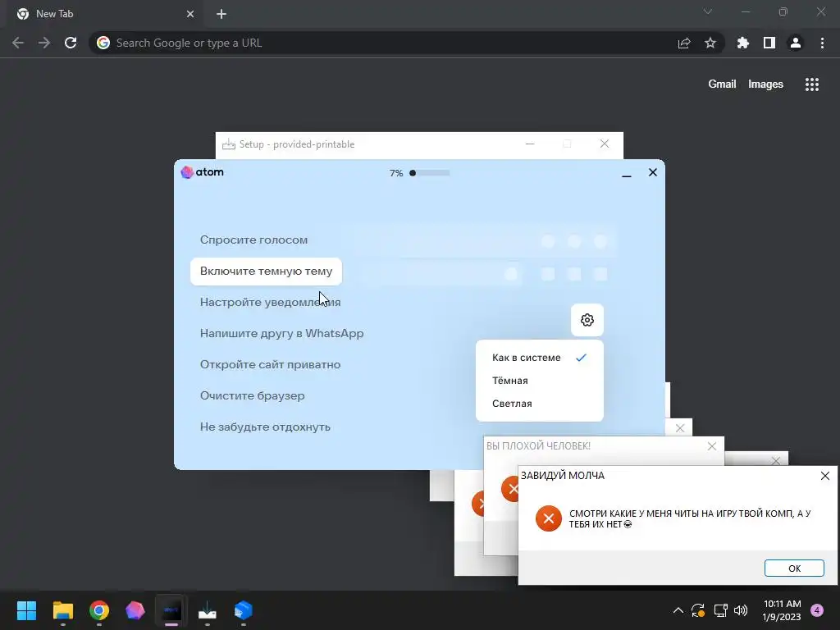Open Google Chrome from the taskbar
Image resolution: width=840 pixels, height=630 pixels.
click(x=99, y=610)
